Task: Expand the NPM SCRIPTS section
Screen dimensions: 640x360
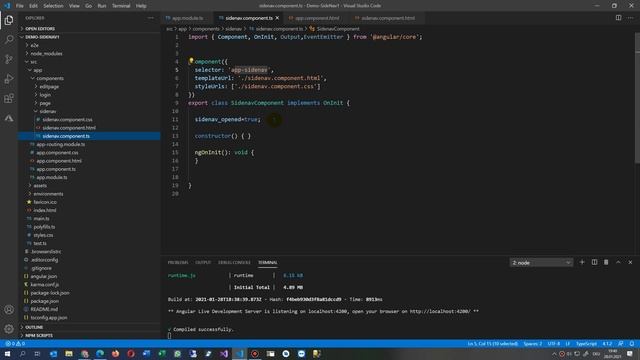Action: point(39,336)
